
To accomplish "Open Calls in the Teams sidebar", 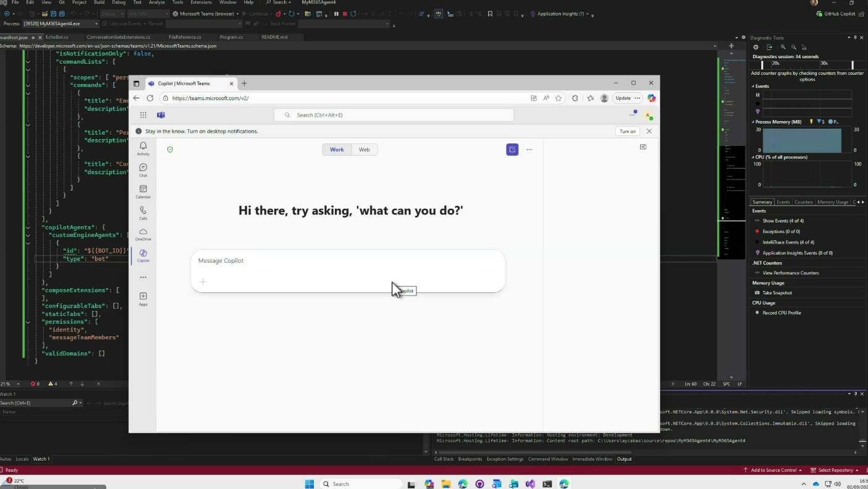I will coord(143,213).
